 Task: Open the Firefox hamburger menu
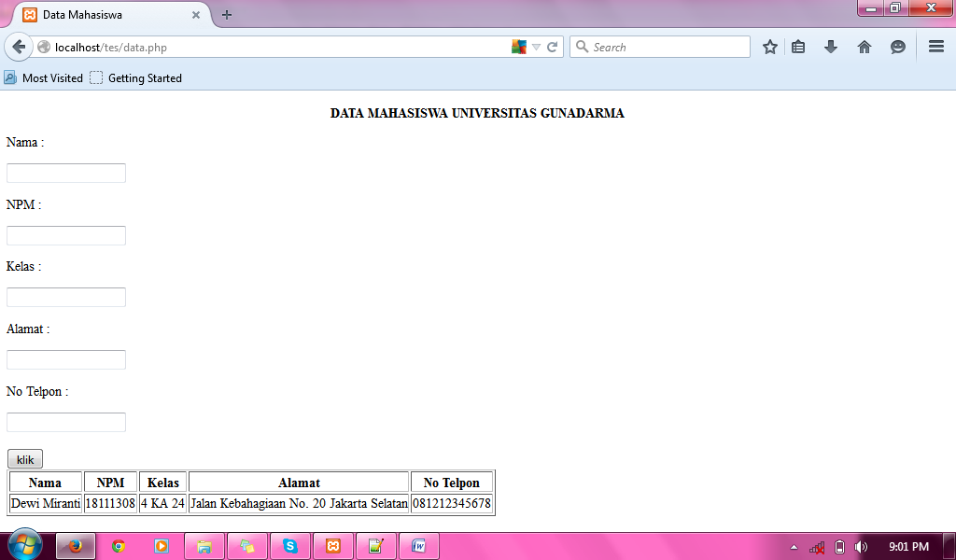(936, 47)
